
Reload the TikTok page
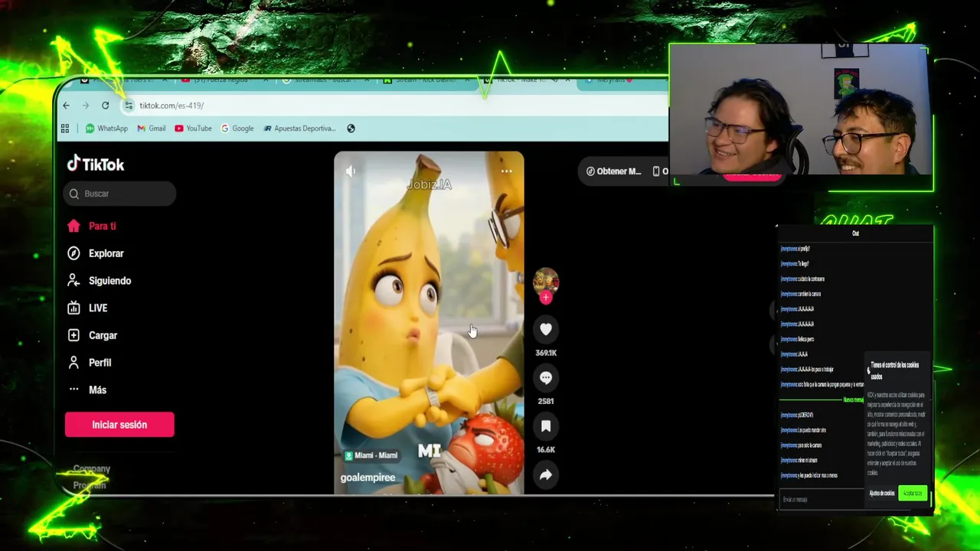pos(105,106)
